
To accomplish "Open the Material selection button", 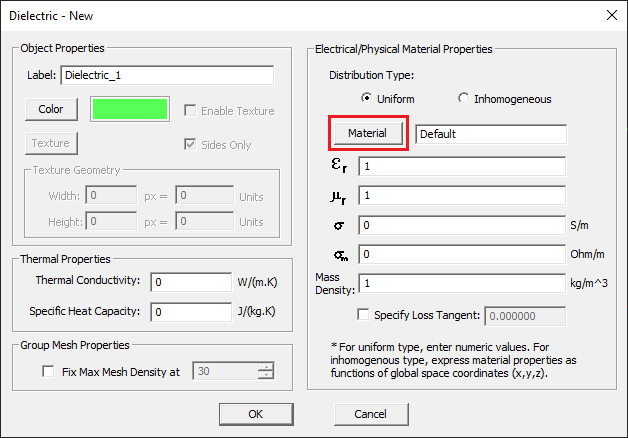I will (x=367, y=133).
